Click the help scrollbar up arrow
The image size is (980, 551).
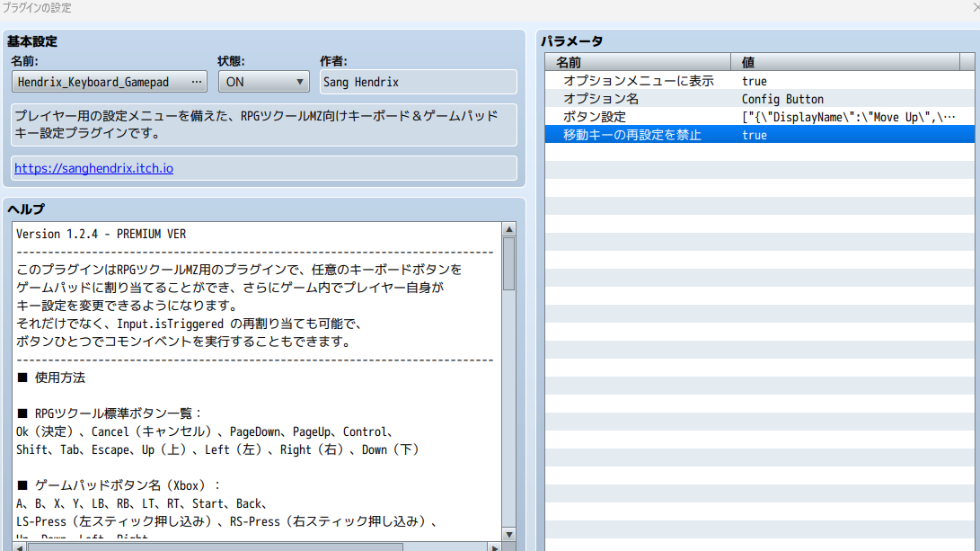(x=509, y=229)
